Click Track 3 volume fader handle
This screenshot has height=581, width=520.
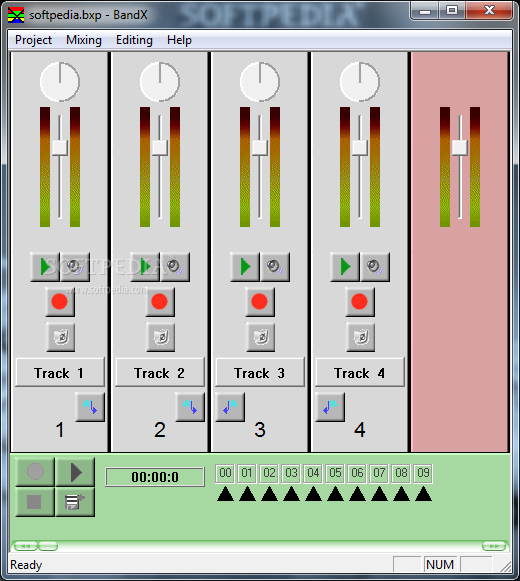tap(260, 148)
